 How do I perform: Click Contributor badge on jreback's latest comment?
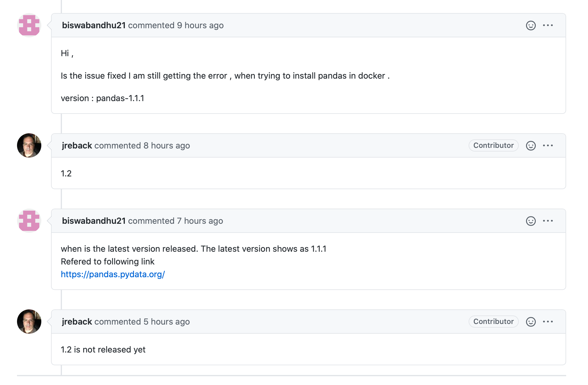tap(493, 322)
